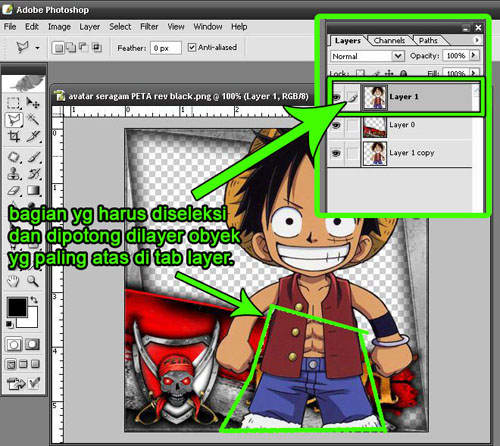This screenshot has height=446, width=500.
Task: Hide Layer 1 copy with its eye icon
Action: point(337,153)
